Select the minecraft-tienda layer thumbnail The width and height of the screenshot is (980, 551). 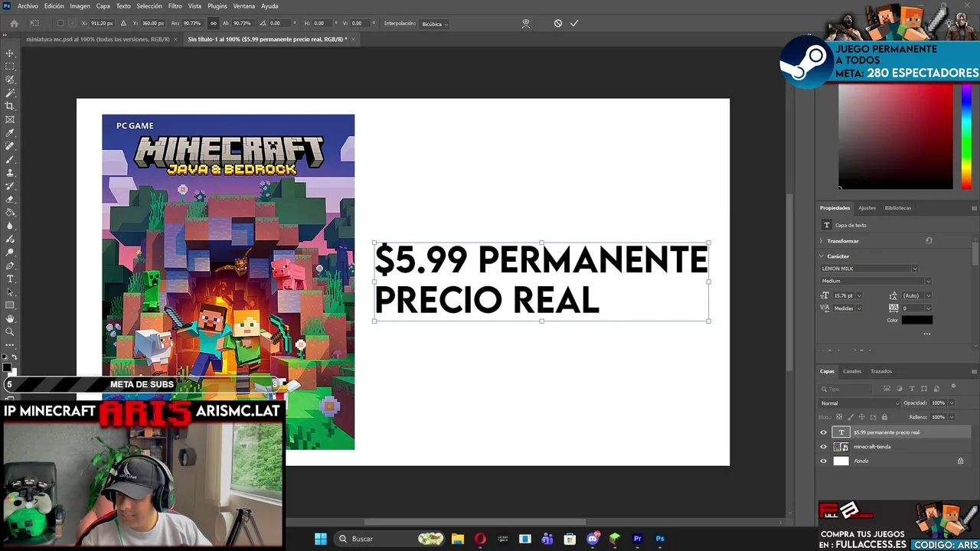pyautogui.click(x=841, y=447)
